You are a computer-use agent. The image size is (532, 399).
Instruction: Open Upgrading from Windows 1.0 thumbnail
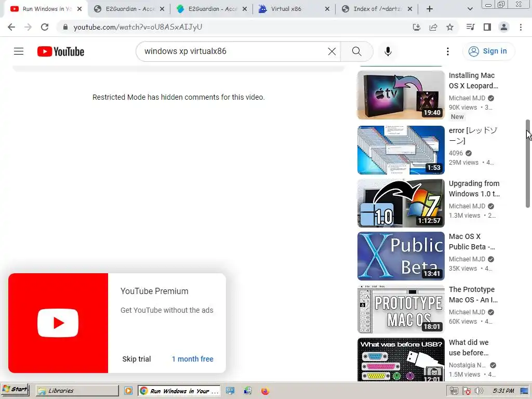pyautogui.click(x=401, y=203)
